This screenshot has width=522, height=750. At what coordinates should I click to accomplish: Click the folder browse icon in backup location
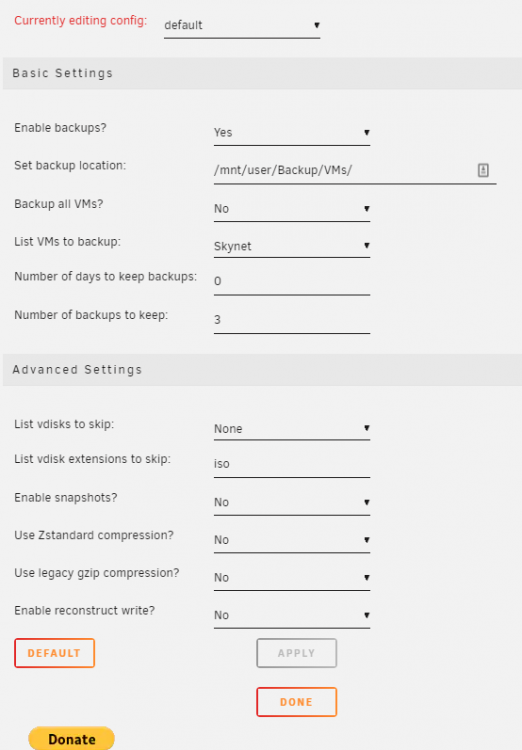pos(483,170)
